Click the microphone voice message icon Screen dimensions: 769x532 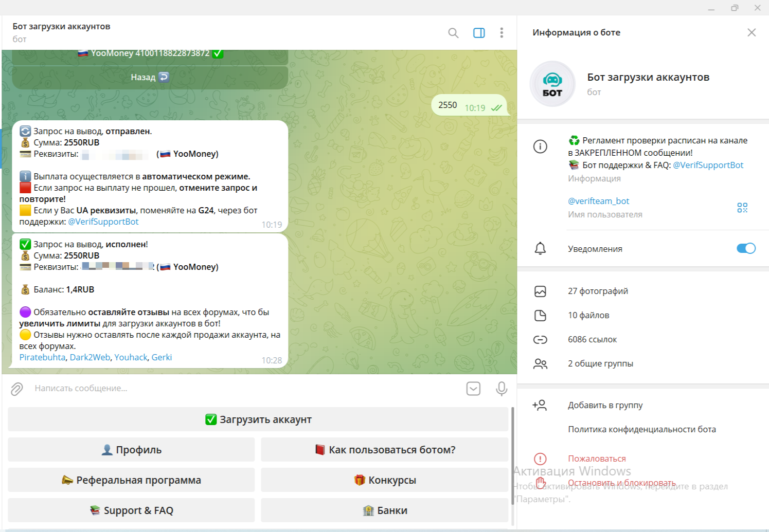tap(502, 389)
